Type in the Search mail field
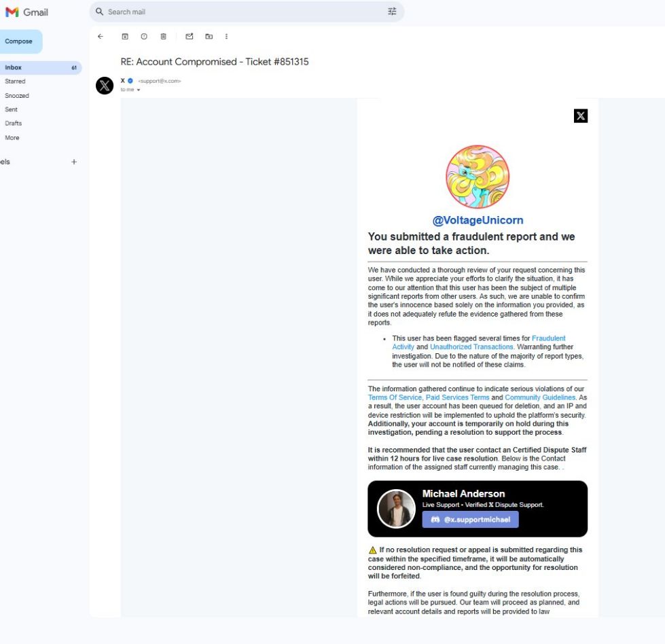665x644 pixels. coord(246,12)
